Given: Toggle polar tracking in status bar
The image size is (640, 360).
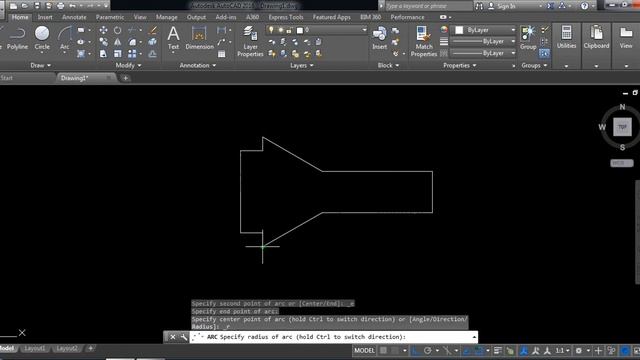Looking at the screenshot, I should click(x=427, y=350).
